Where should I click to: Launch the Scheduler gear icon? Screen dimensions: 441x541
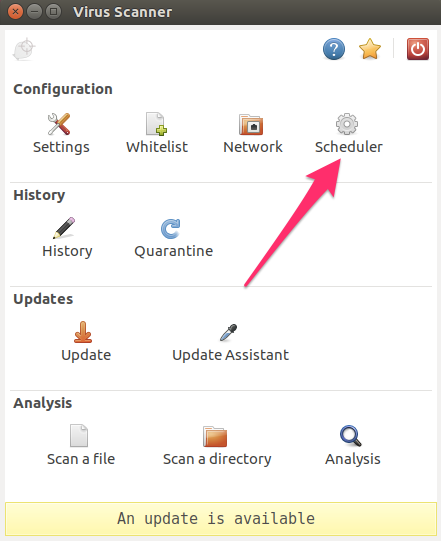[x=347, y=124]
